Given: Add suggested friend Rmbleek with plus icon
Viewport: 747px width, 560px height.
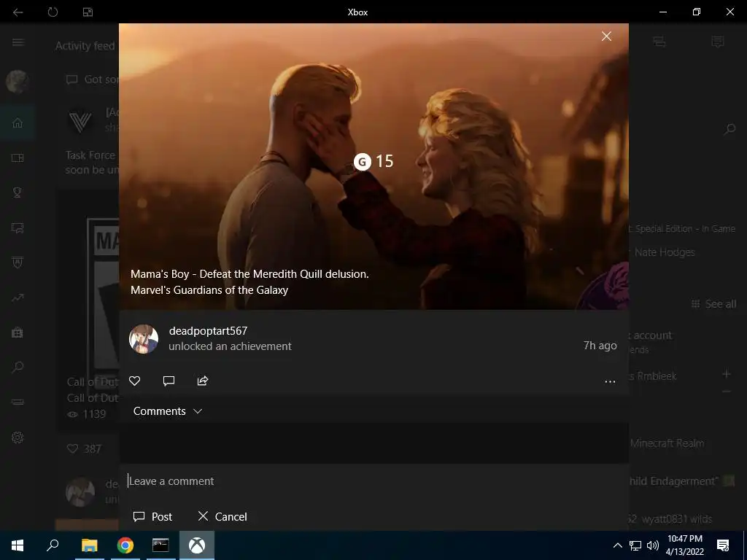Looking at the screenshot, I should point(727,374).
